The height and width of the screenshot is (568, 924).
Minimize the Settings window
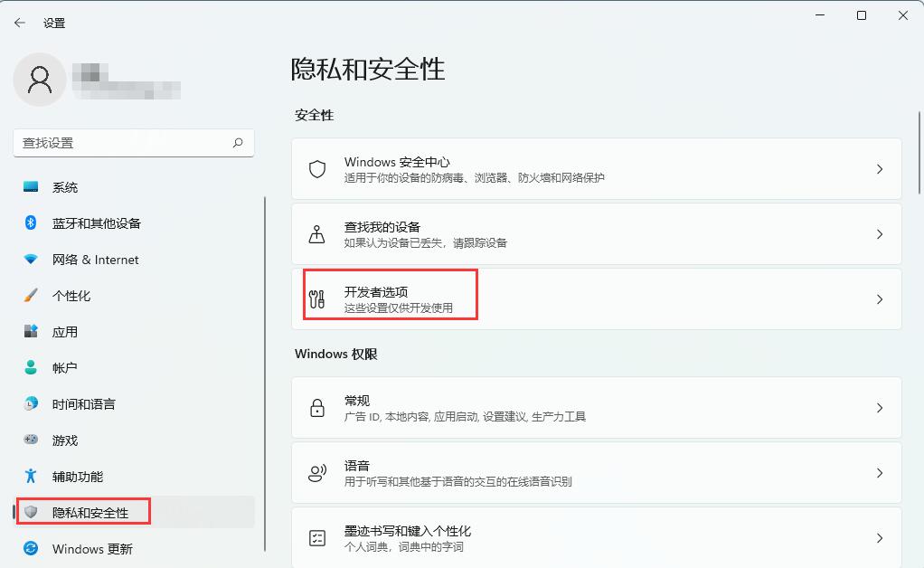pos(820,15)
